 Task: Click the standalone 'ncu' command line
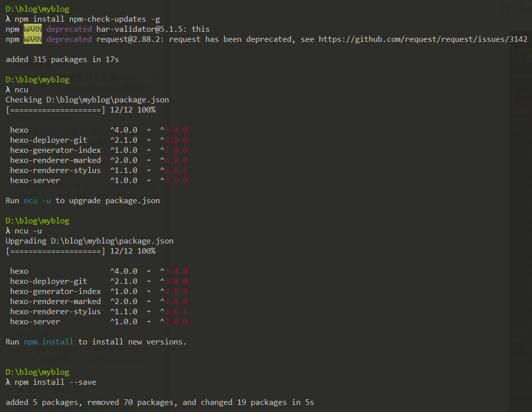pyautogui.click(x=21, y=90)
